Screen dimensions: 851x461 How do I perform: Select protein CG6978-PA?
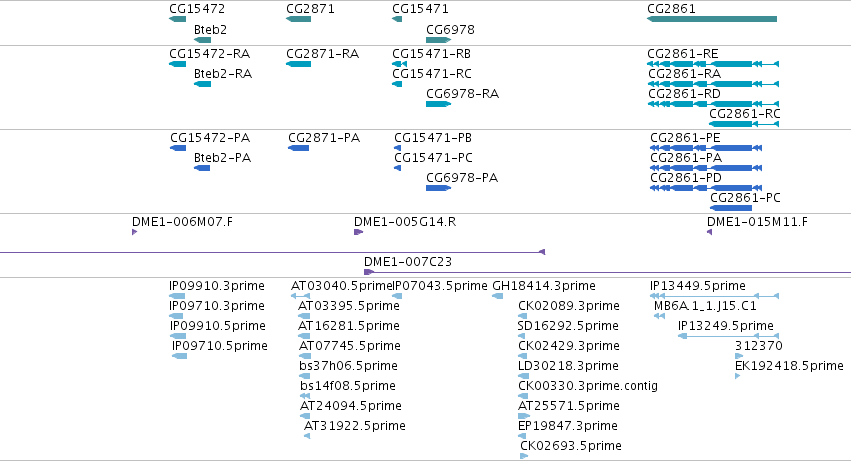462,178
